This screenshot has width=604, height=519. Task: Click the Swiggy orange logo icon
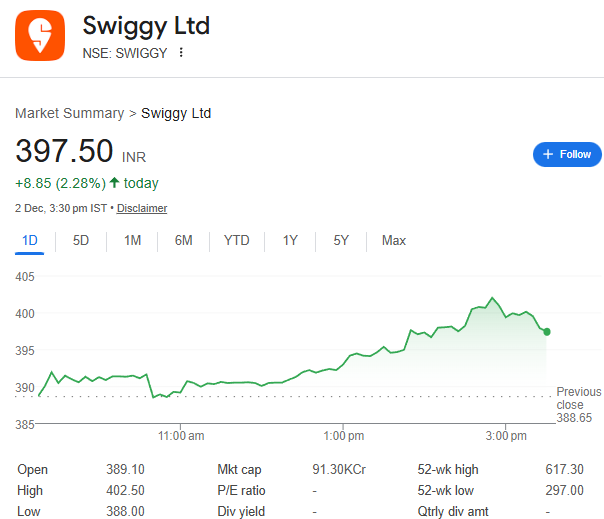click(40, 35)
